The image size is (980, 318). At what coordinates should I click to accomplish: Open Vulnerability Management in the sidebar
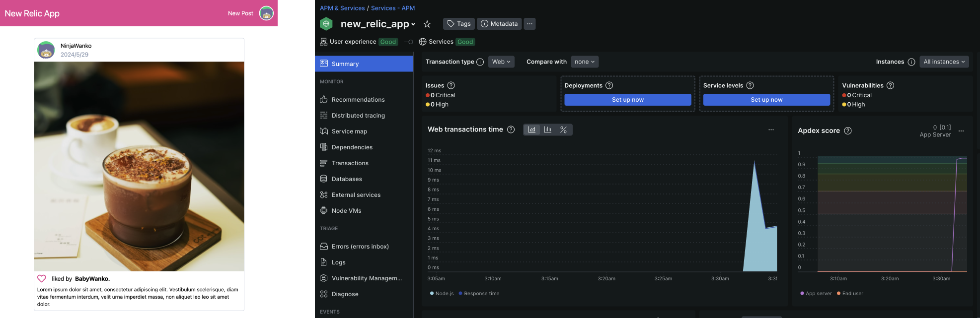(364, 278)
